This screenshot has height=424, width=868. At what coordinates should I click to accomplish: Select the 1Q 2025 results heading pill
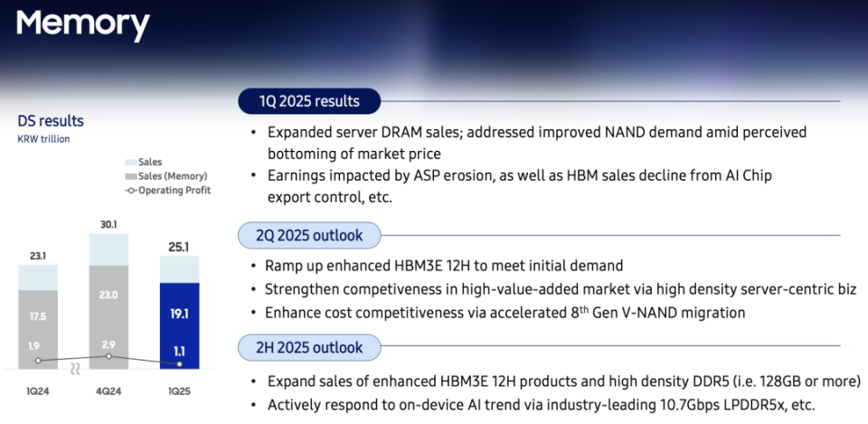point(309,101)
